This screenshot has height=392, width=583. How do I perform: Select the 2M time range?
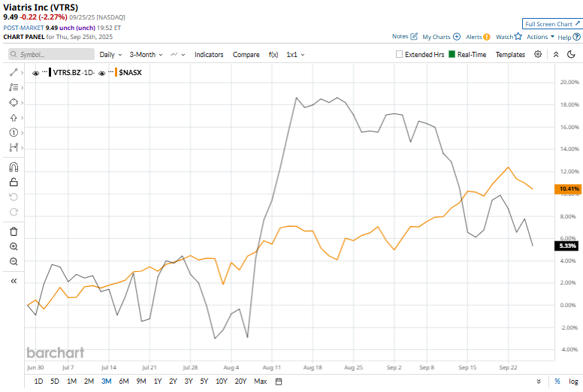point(89,381)
